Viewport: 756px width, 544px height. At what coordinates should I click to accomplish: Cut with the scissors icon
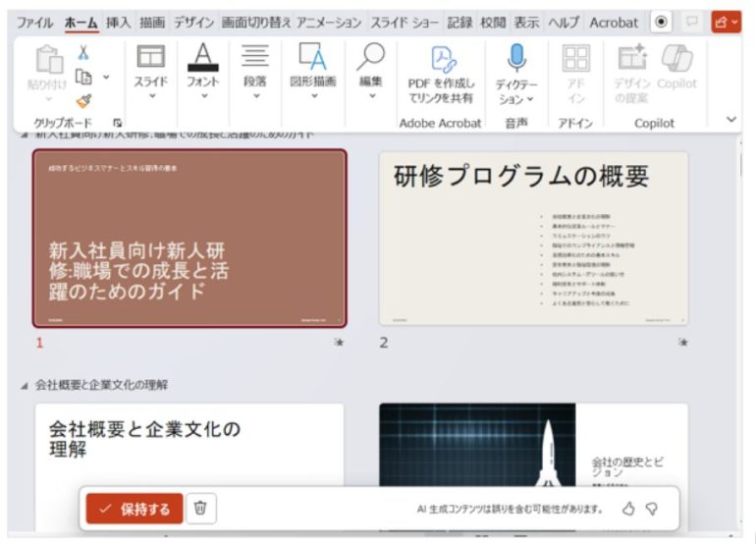[x=83, y=53]
